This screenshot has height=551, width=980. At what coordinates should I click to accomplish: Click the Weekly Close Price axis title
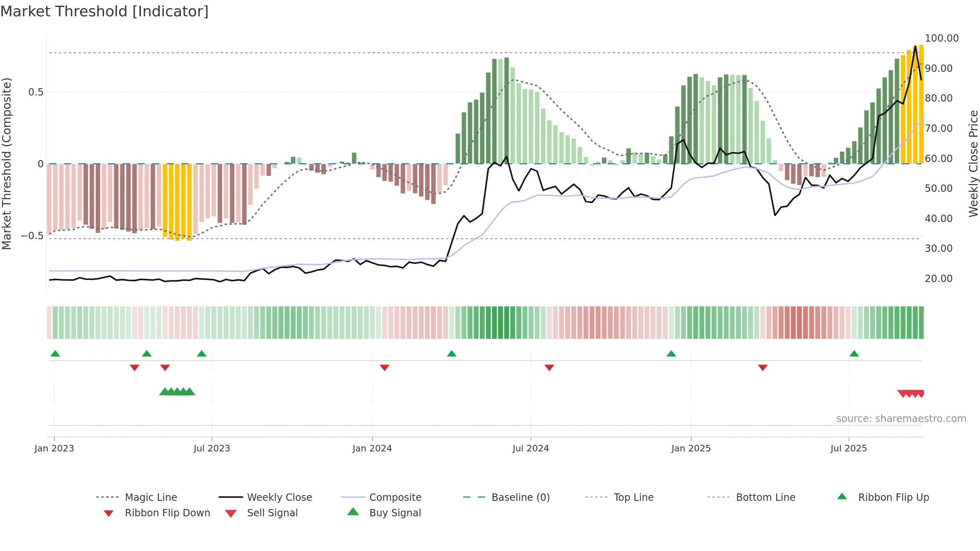click(x=973, y=163)
